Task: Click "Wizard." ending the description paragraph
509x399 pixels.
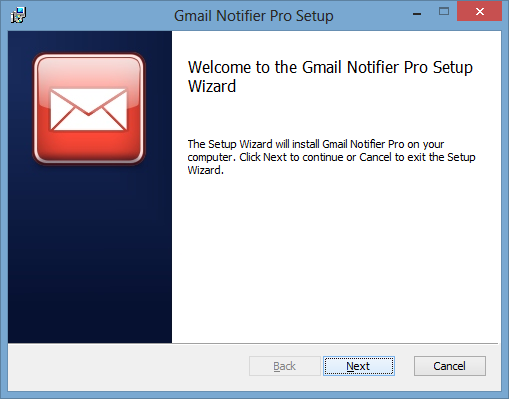Action: (205, 170)
